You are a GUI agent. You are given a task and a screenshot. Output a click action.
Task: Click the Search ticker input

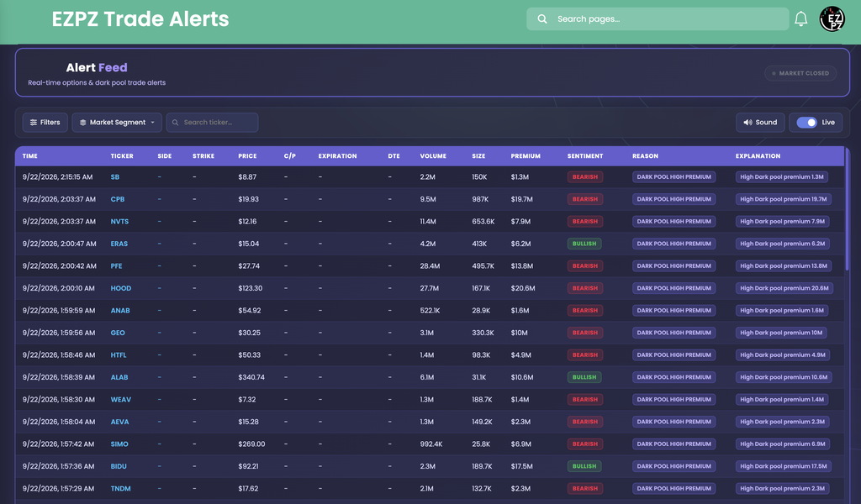pos(213,123)
